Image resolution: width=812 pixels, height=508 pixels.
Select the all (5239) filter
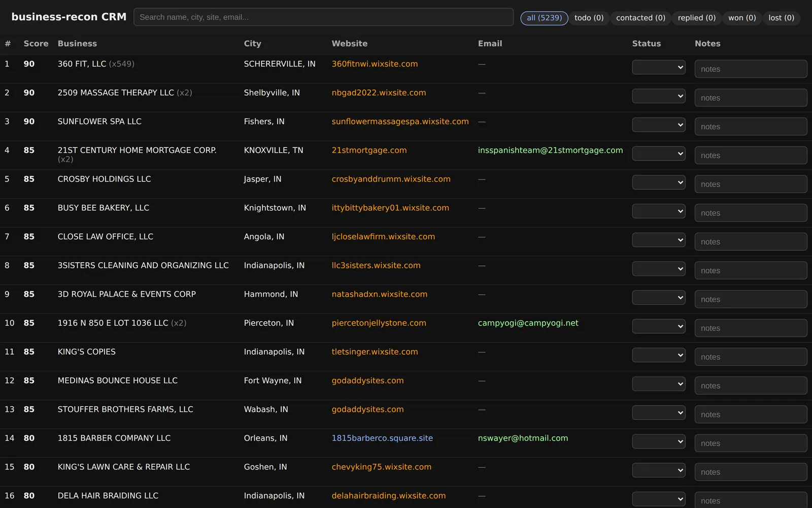544,18
